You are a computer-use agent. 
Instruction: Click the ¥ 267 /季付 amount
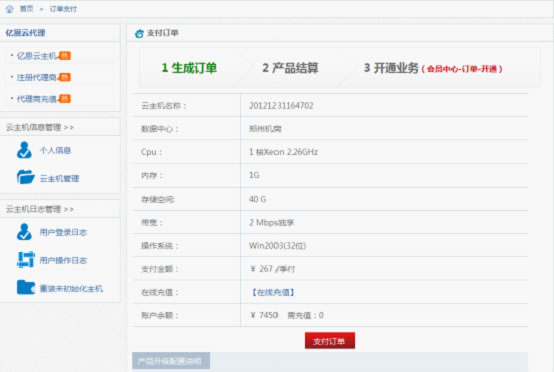tap(272, 269)
